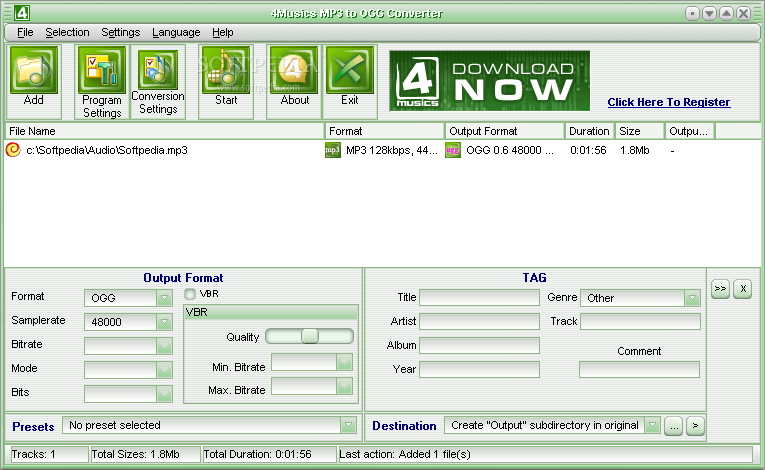The image size is (765, 470).
Task: Open Program Settings from the toolbar
Action: tap(101, 70)
